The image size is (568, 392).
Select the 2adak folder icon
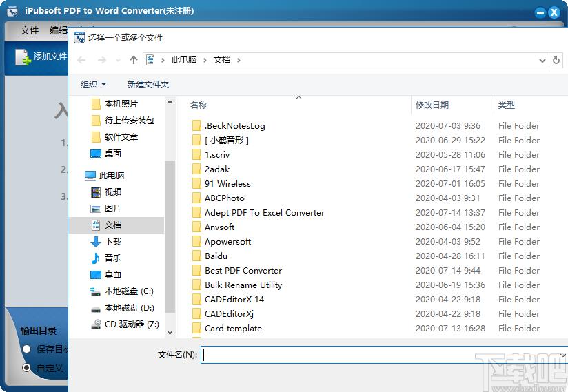[x=196, y=169]
